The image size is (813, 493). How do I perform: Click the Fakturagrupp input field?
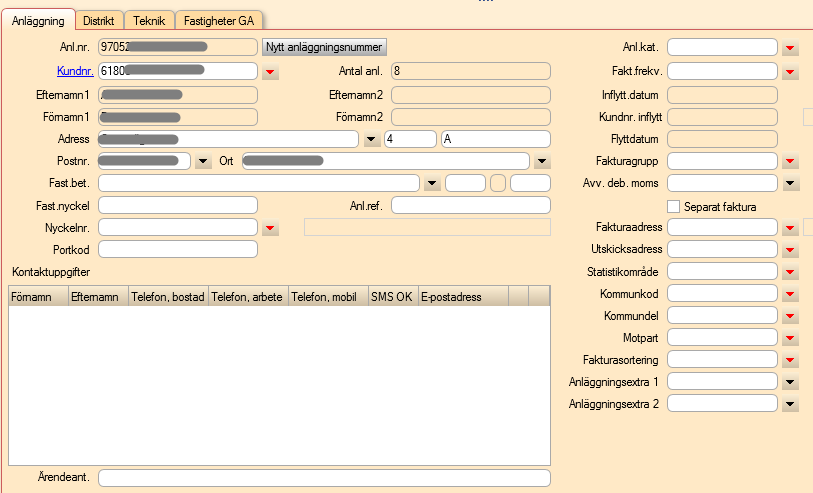point(722,161)
